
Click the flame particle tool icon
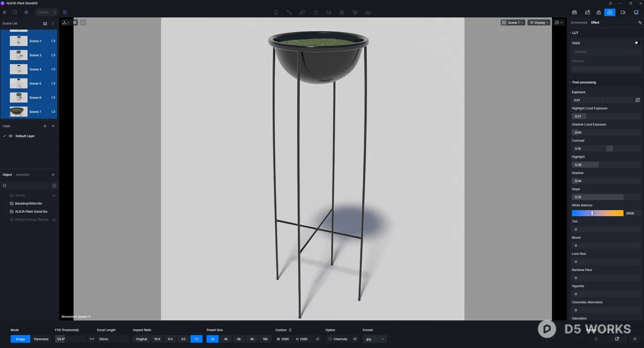point(315,12)
